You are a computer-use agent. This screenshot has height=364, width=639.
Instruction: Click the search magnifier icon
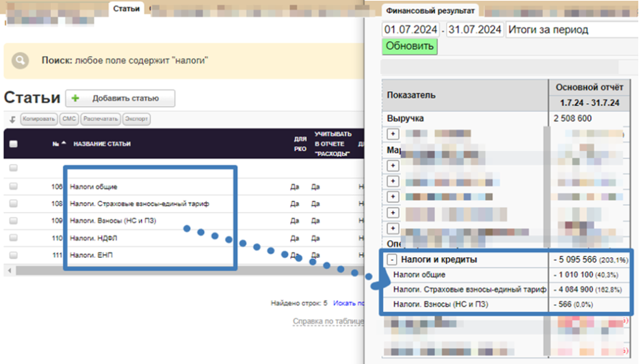pos(21,61)
